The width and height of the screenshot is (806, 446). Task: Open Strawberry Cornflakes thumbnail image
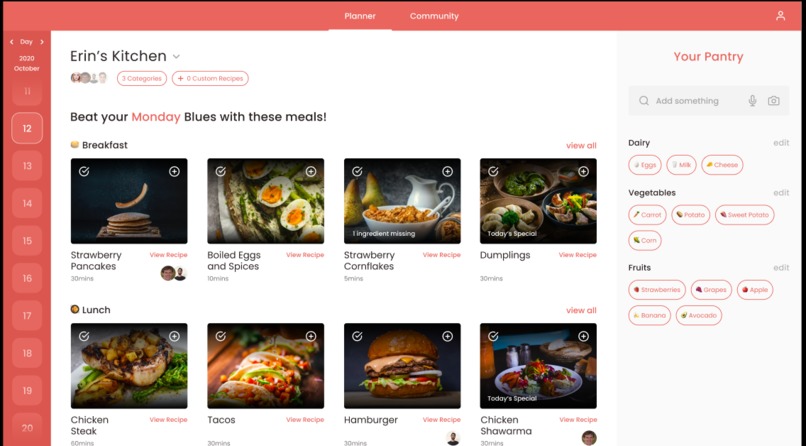pos(402,201)
